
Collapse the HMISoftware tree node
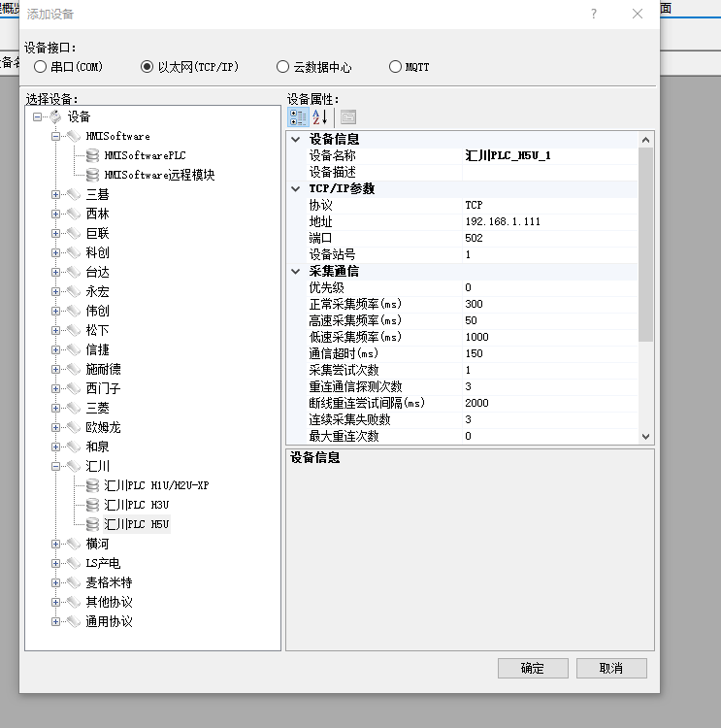(55, 137)
